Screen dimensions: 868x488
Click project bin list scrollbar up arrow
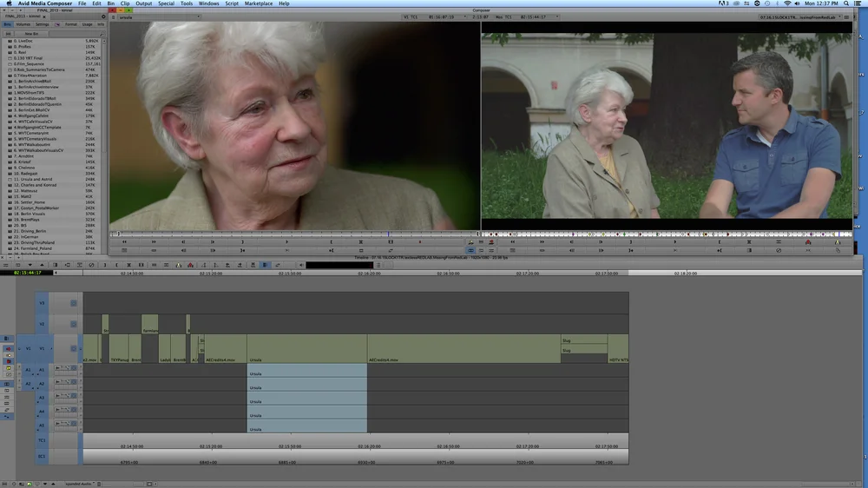(x=104, y=41)
